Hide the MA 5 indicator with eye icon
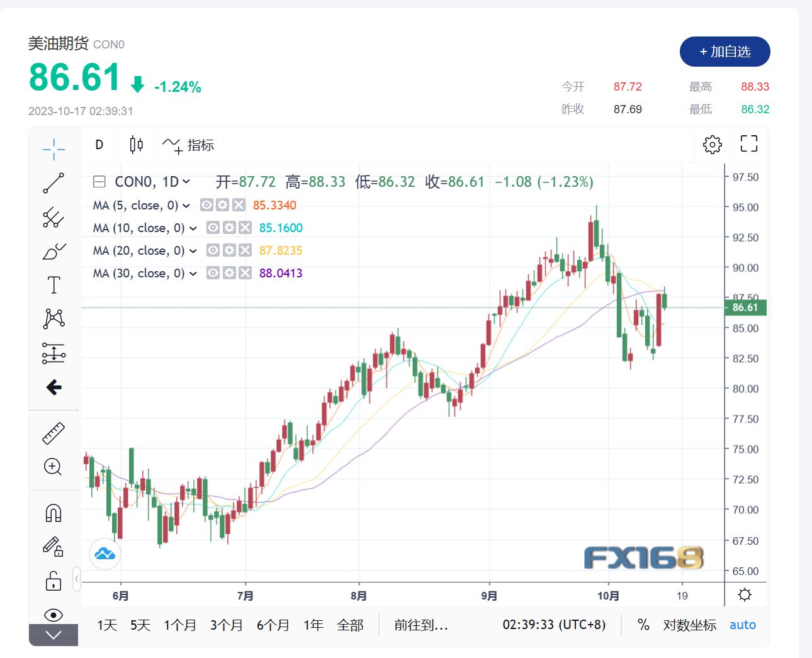Viewport: 812px width, 658px height. pyautogui.click(x=206, y=205)
